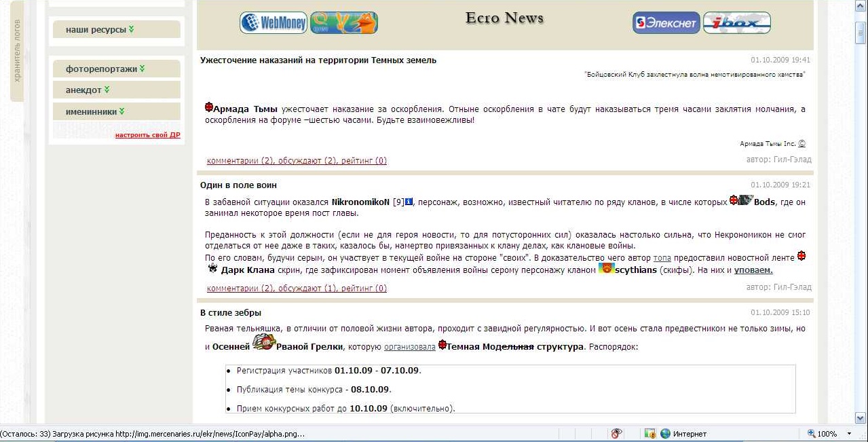Expand the анекдот section
This screenshot has height=442, width=868.
pyautogui.click(x=117, y=90)
